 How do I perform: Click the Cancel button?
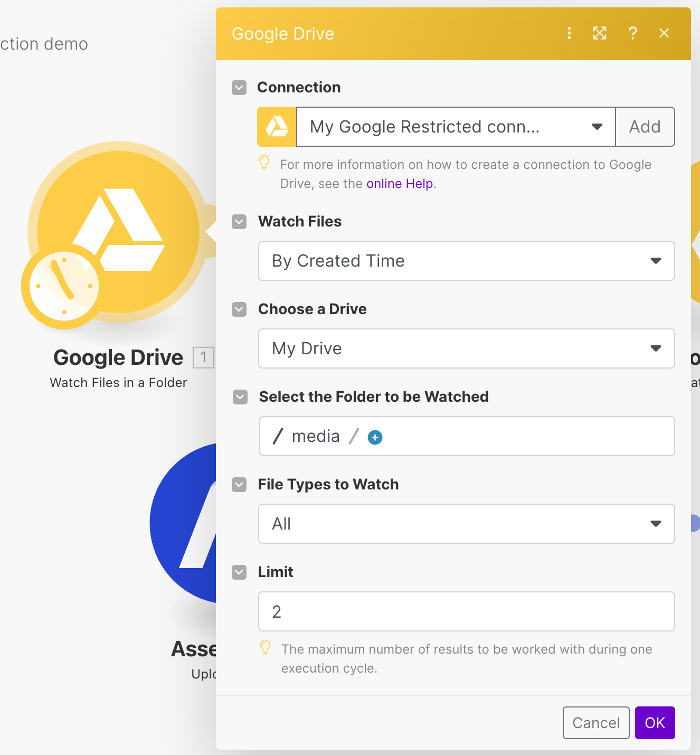[x=596, y=723]
